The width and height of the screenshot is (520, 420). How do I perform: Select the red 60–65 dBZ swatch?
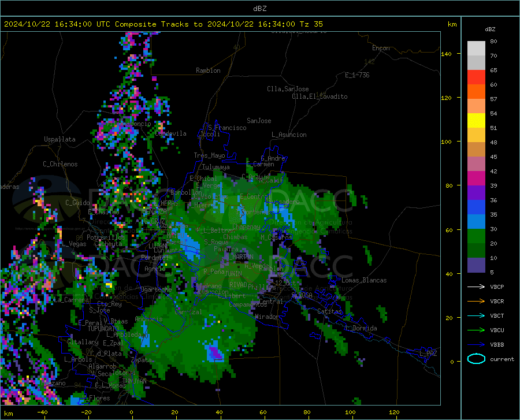[476, 77]
